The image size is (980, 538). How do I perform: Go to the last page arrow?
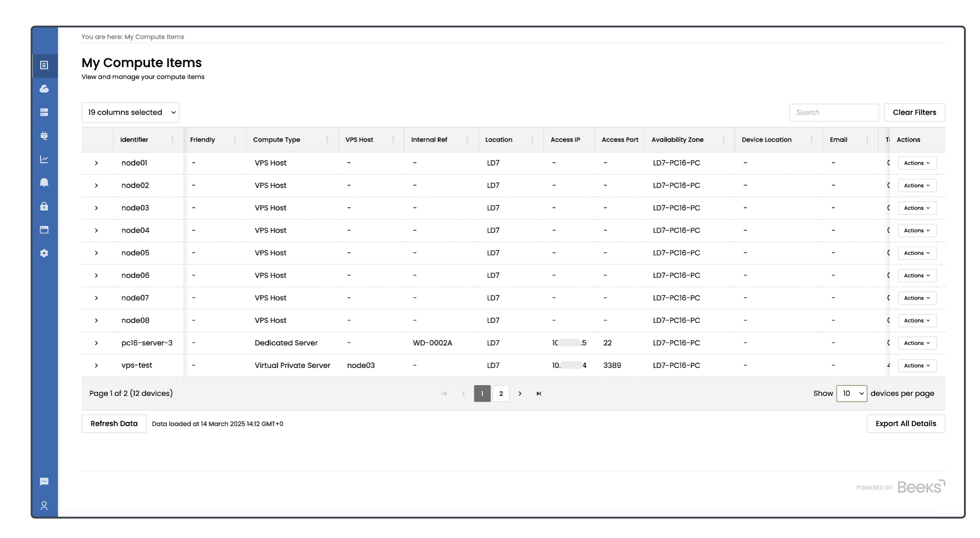(539, 393)
